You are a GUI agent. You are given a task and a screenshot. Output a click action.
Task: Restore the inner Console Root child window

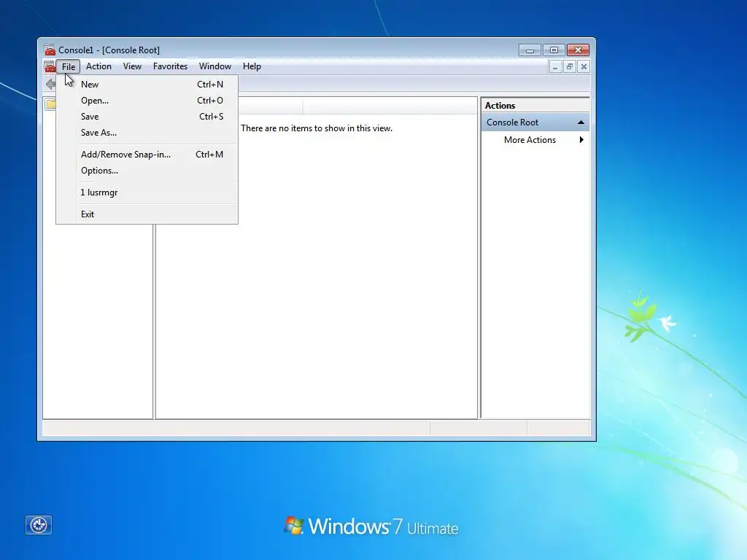coord(569,66)
